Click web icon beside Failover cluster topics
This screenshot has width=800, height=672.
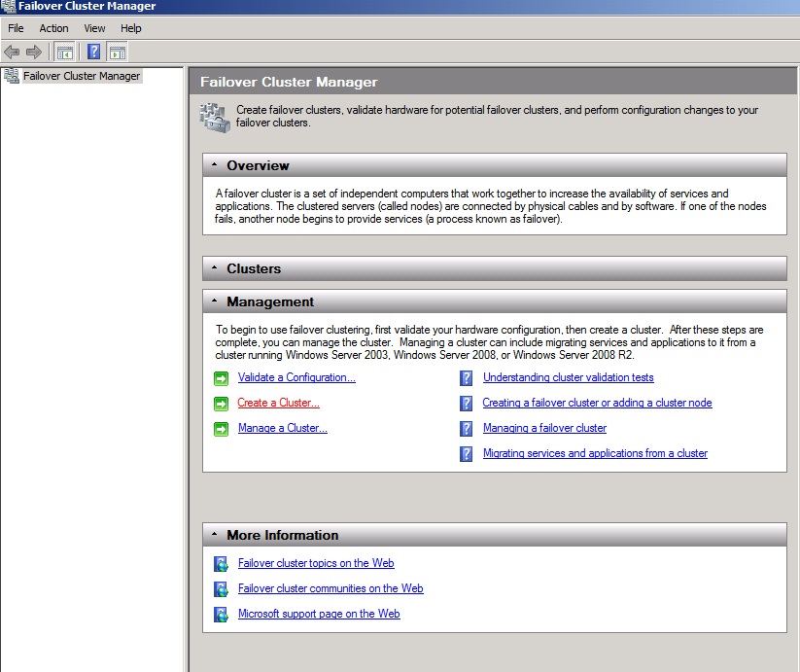[x=221, y=564]
